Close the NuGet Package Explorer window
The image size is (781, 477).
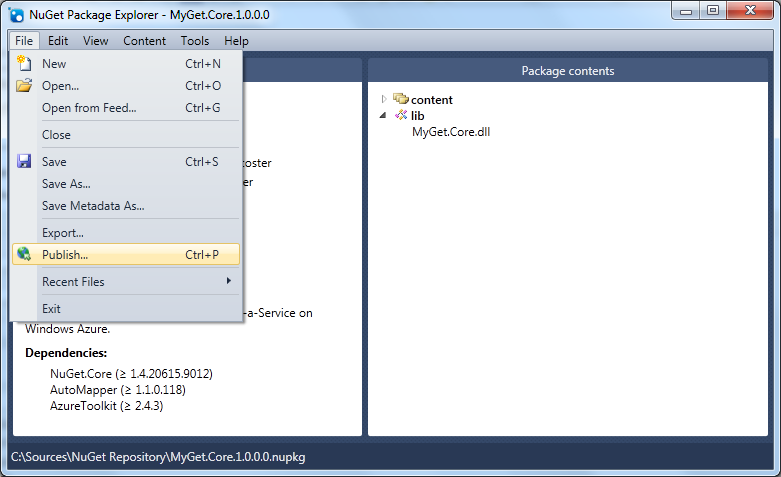pos(750,10)
